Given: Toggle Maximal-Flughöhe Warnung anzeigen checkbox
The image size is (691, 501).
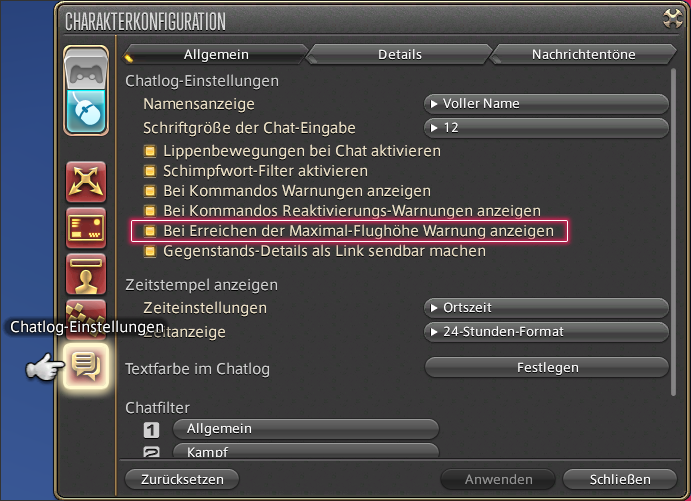Looking at the screenshot, I should (x=150, y=231).
